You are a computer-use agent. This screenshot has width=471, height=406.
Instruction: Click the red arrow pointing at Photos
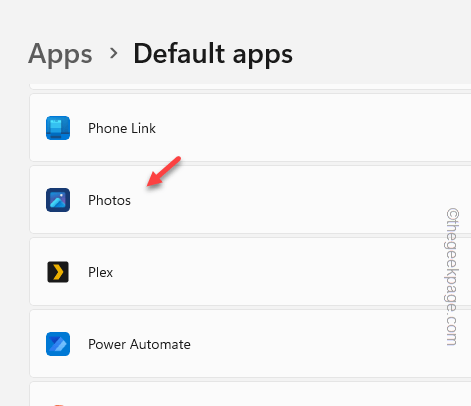(164, 171)
